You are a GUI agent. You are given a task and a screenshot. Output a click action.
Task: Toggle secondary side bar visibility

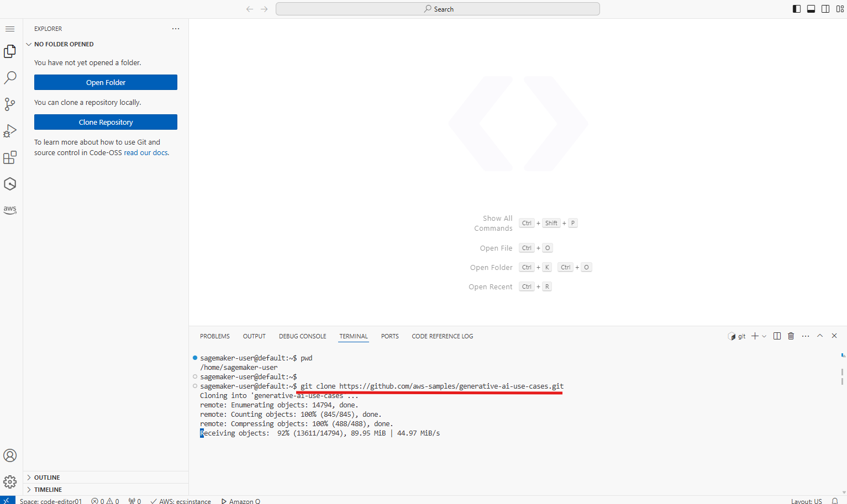(825, 9)
